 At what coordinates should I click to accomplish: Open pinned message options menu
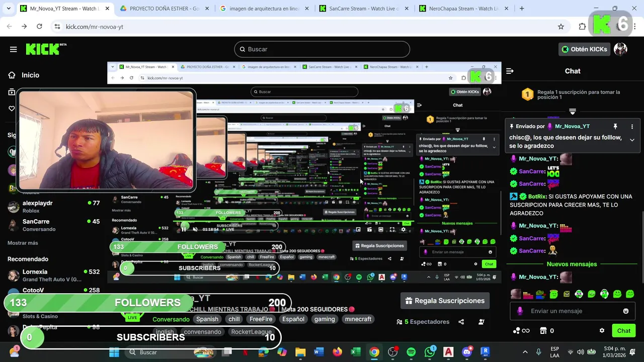click(x=632, y=126)
